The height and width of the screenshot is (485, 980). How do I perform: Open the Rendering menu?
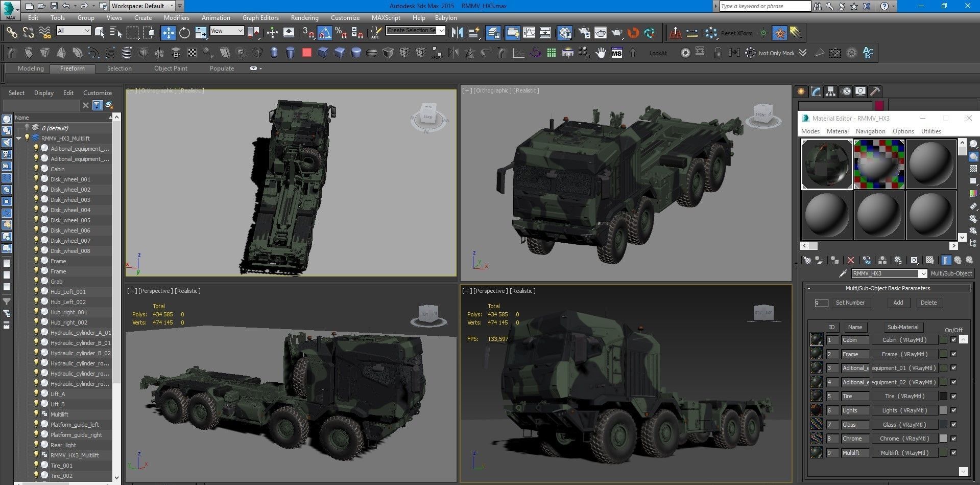coord(304,17)
